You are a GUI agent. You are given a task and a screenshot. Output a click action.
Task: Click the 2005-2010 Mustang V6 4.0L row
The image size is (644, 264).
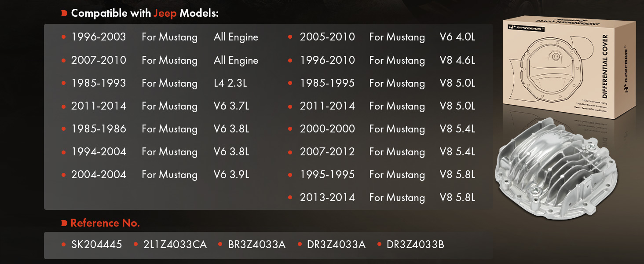coord(387,37)
